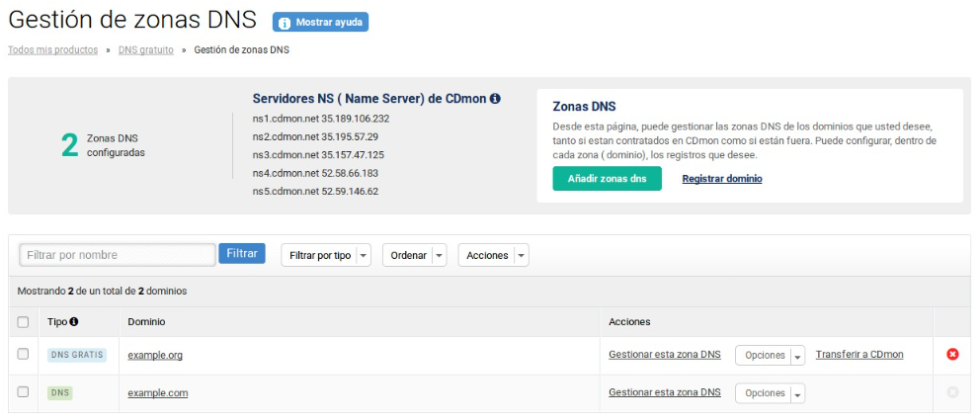Click the greyed delete icon for example.com

coord(952,392)
